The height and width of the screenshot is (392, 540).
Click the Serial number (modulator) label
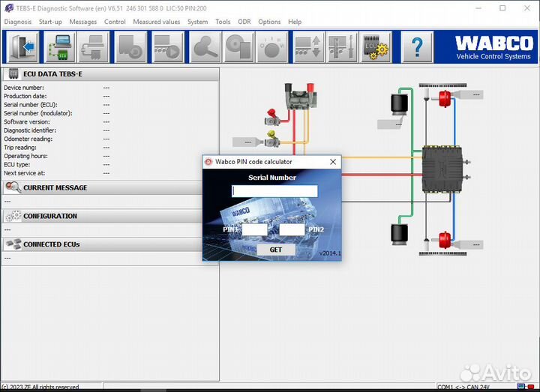pyautogui.click(x=38, y=113)
